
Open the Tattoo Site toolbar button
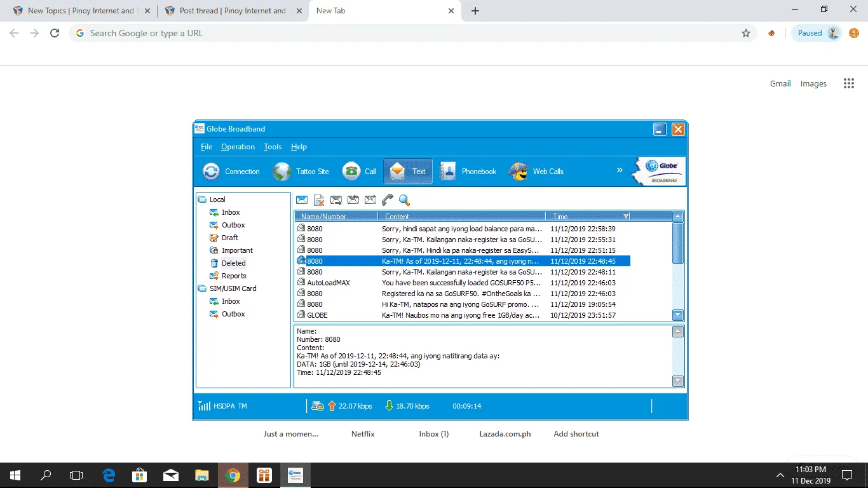click(x=301, y=172)
